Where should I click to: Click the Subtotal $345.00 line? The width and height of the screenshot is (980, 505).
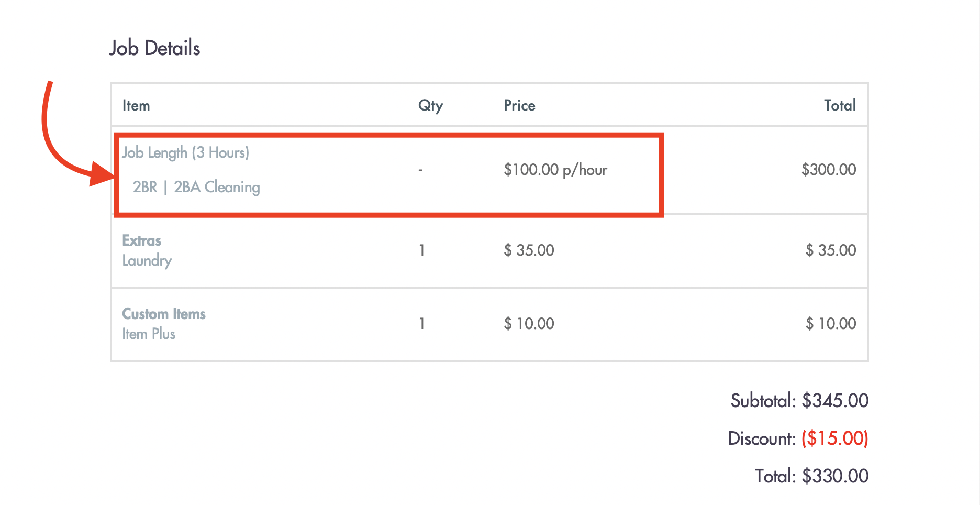pos(799,401)
